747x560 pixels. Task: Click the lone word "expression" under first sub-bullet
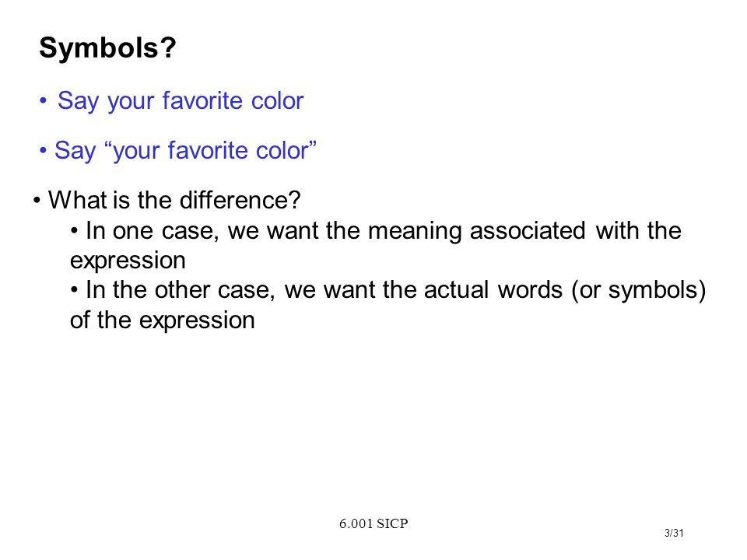128,261
